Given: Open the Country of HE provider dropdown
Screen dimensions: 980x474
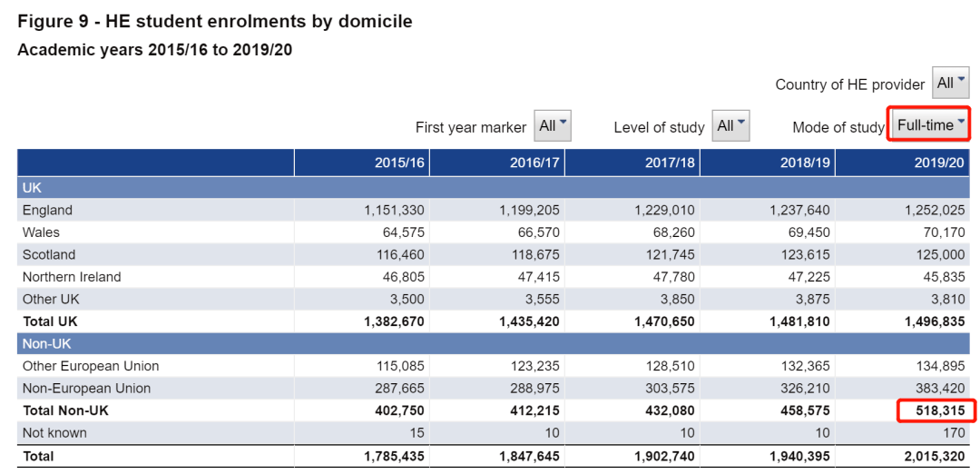Looking at the screenshot, I should (x=951, y=84).
